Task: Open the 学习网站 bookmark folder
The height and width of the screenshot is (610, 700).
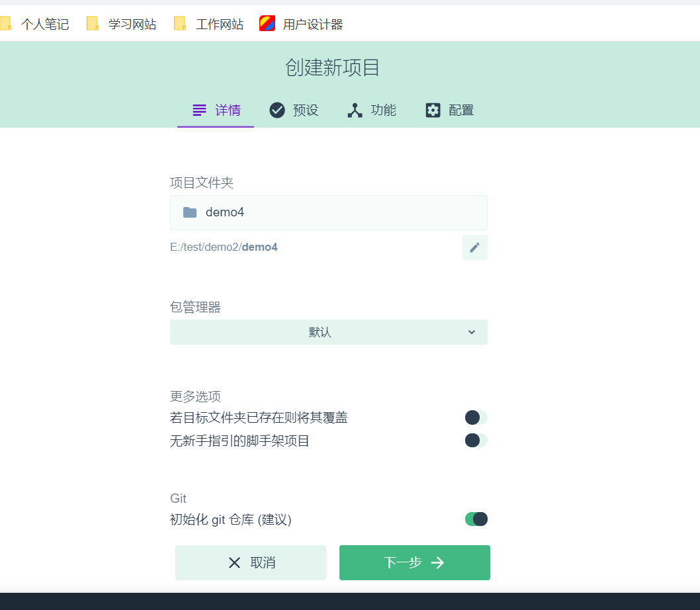Action: pyautogui.click(x=122, y=24)
